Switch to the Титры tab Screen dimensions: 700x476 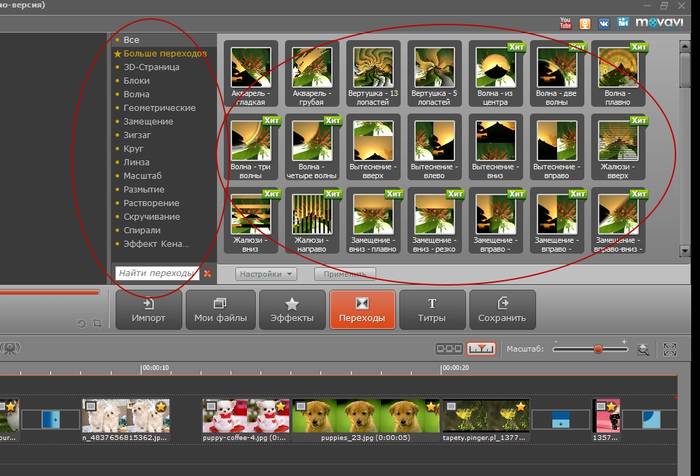(432, 310)
